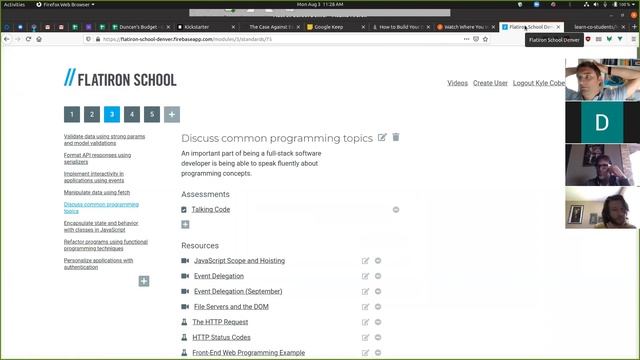The width and height of the screenshot is (640, 360).
Task: Remove JavaScript Scope and Hoisting resource
Action: click(378, 260)
